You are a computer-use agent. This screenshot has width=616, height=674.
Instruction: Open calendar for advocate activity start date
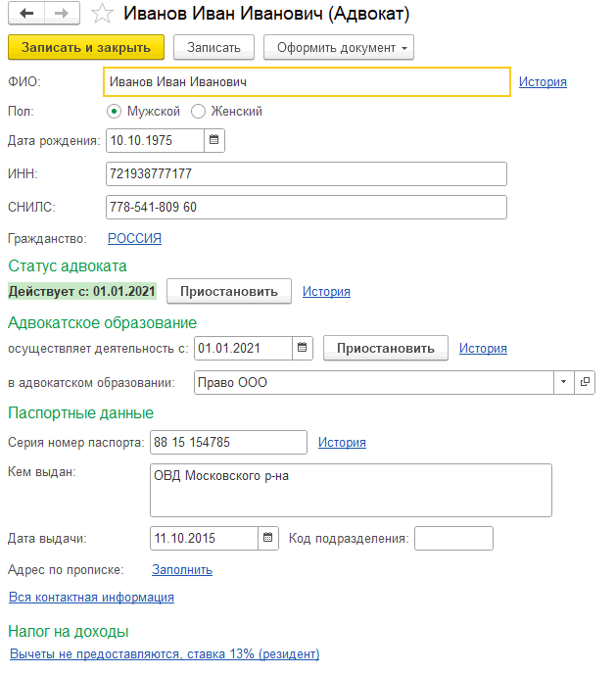[303, 348]
